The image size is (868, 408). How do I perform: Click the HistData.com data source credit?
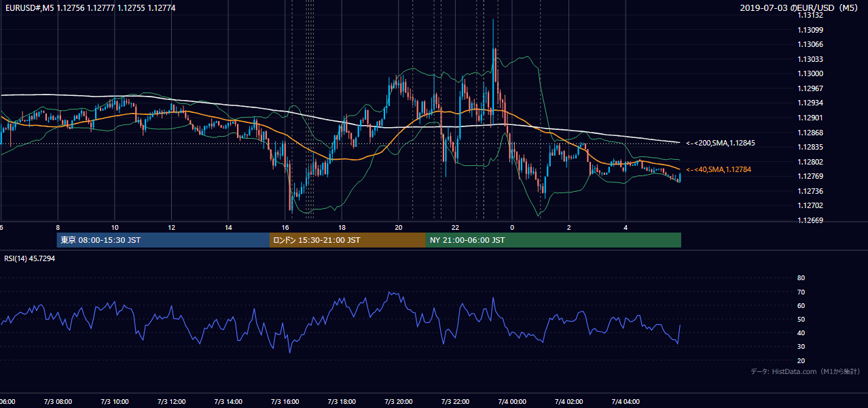805,372
